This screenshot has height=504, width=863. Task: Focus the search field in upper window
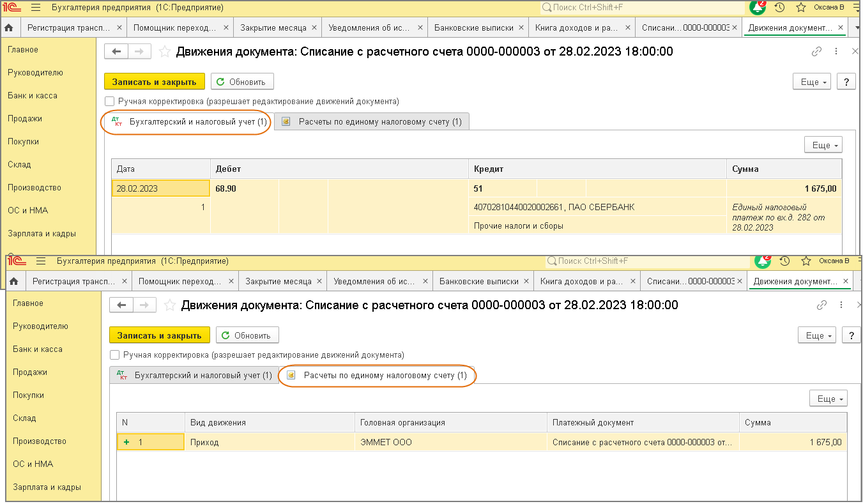pyautogui.click(x=642, y=8)
